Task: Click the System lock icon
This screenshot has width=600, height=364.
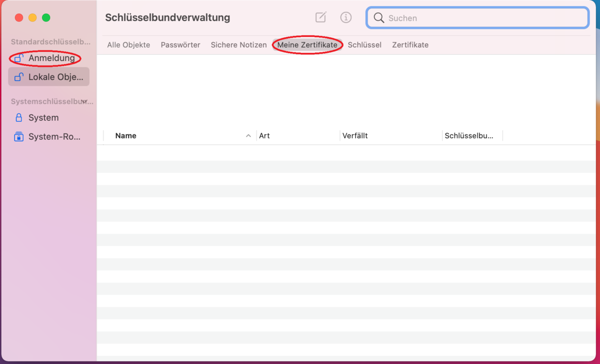Action: [19, 117]
